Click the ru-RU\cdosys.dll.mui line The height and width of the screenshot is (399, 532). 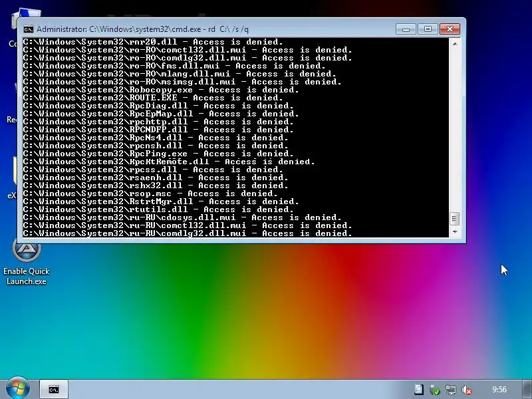pyautogui.click(x=182, y=217)
